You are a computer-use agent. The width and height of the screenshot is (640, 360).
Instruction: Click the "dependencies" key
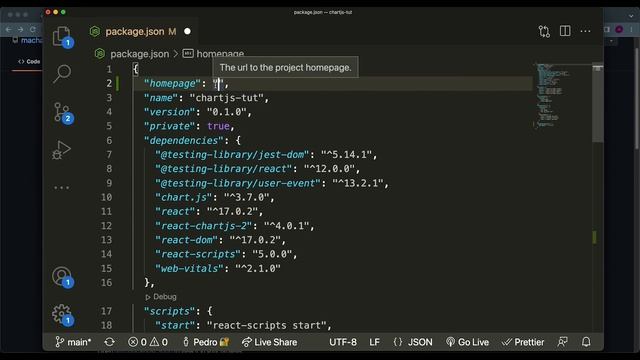click(x=183, y=140)
